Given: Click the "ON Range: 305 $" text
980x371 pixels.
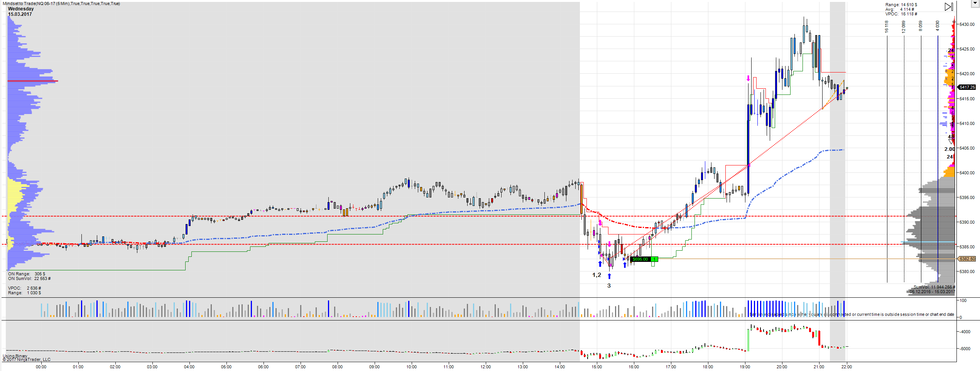Looking at the screenshot, I should [x=27, y=274].
